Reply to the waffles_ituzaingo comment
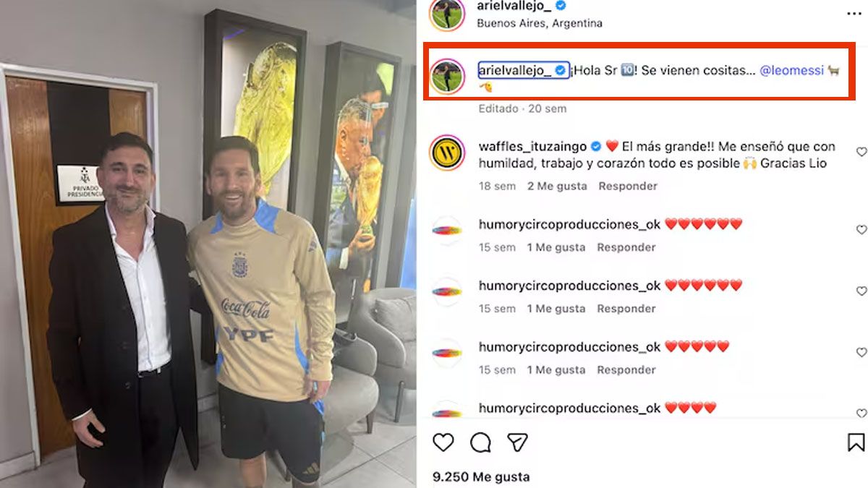Screen dimensions: 868x488 [x=628, y=186]
